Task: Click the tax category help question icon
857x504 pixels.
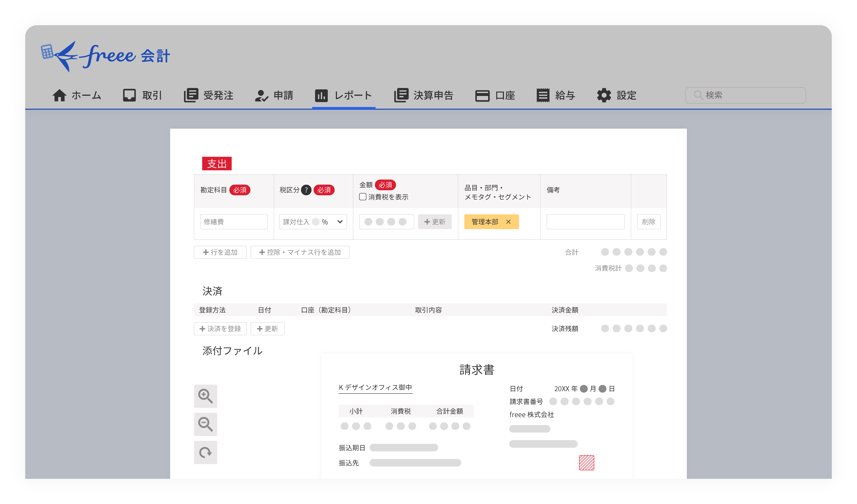Action: [306, 190]
